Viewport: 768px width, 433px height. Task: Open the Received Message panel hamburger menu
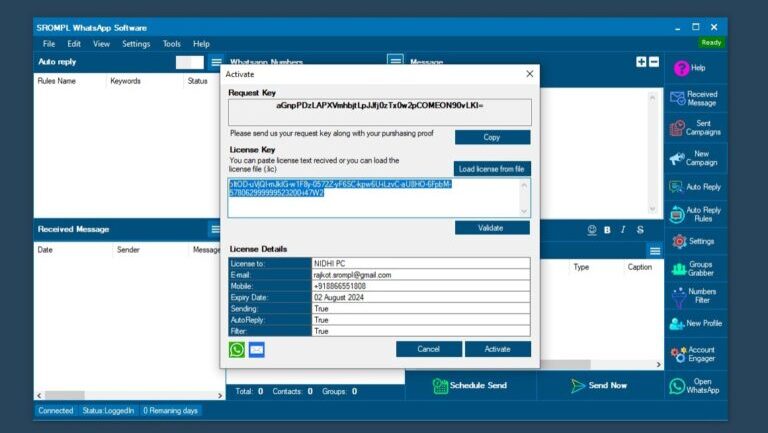pyautogui.click(x=216, y=230)
